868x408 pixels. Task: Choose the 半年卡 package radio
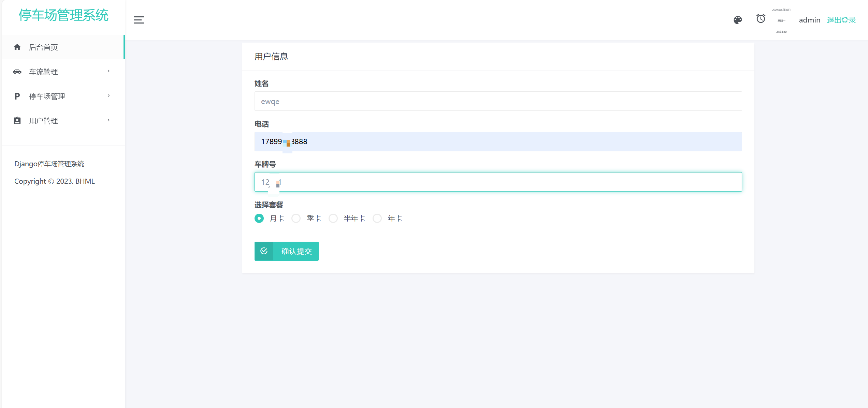(x=333, y=218)
